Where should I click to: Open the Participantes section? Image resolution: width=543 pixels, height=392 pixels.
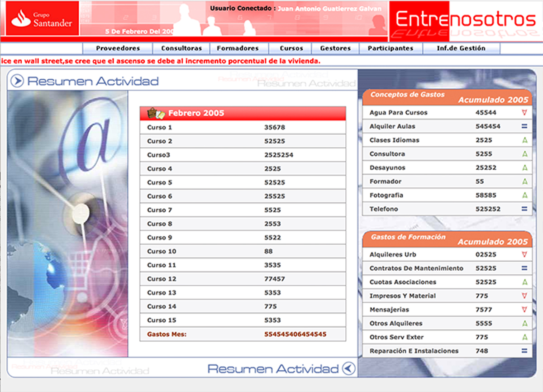coord(390,48)
